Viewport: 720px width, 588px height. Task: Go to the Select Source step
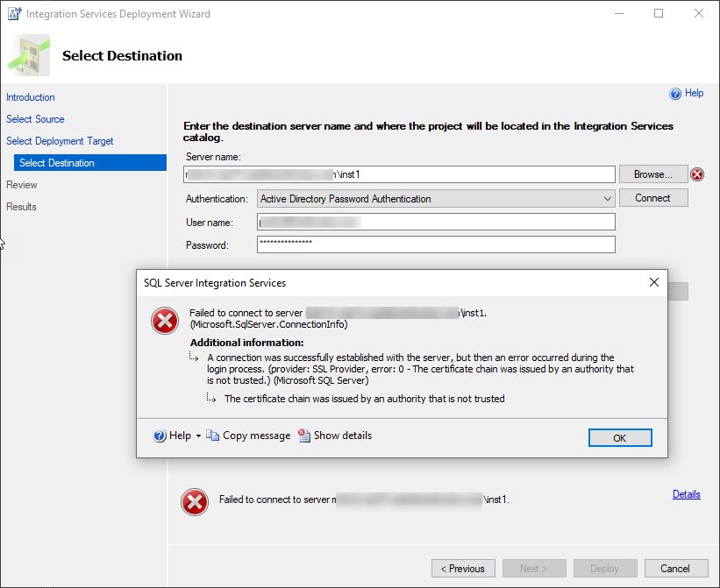(x=35, y=119)
